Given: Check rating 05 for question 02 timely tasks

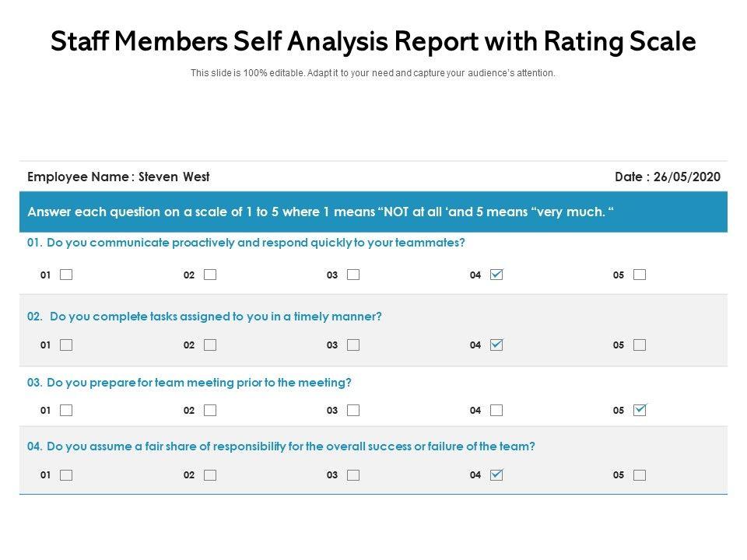Looking at the screenshot, I should coord(640,345).
